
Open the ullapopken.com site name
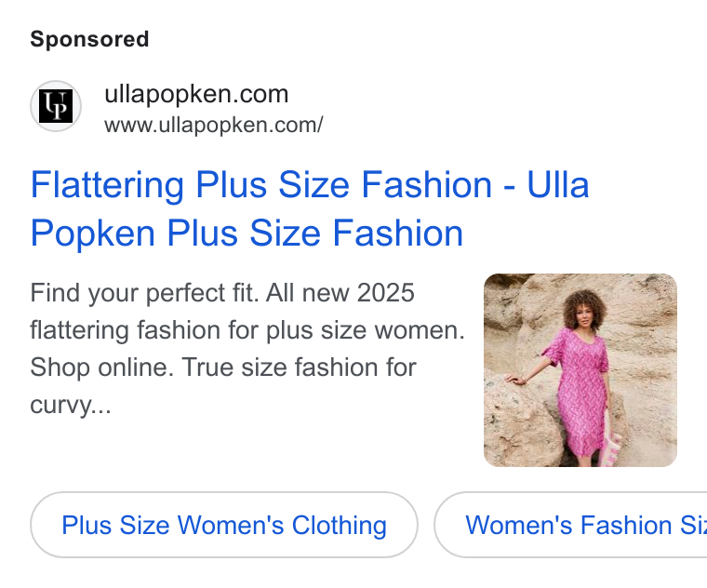(196, 94)
